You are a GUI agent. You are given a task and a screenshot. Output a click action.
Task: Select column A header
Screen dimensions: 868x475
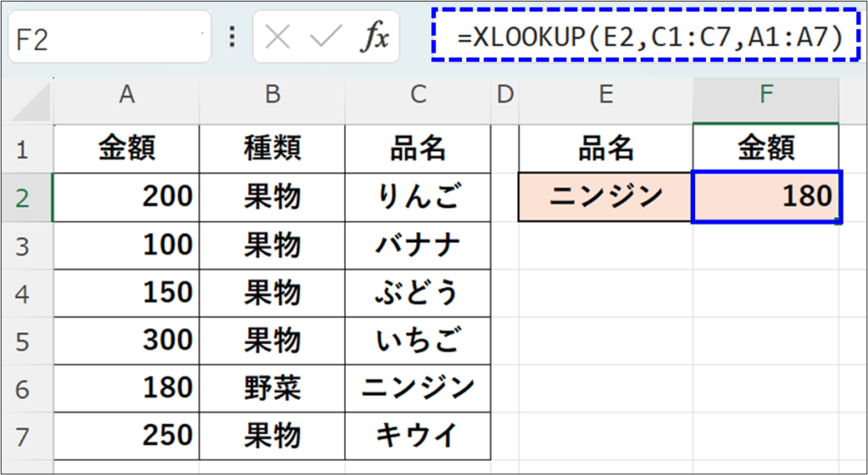click(x=126, y=96)
